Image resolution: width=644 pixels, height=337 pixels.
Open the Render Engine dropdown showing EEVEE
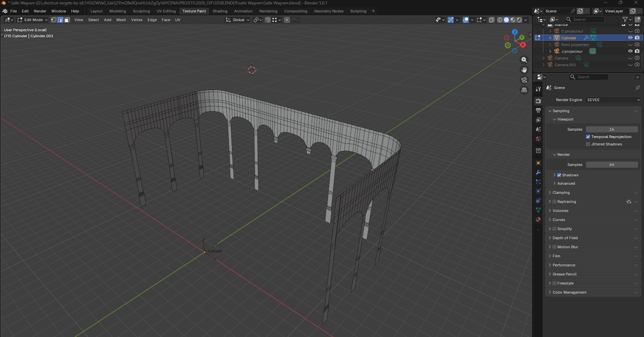click(613, 100)
